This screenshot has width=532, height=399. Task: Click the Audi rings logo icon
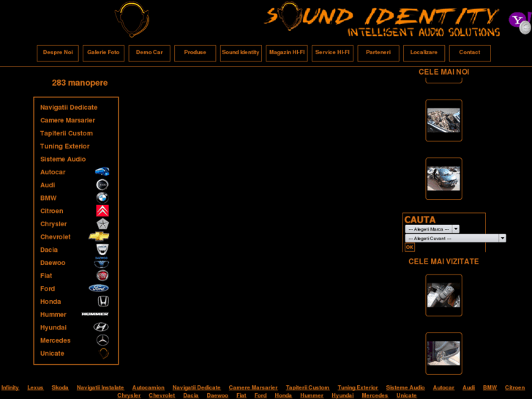point(102,184)
